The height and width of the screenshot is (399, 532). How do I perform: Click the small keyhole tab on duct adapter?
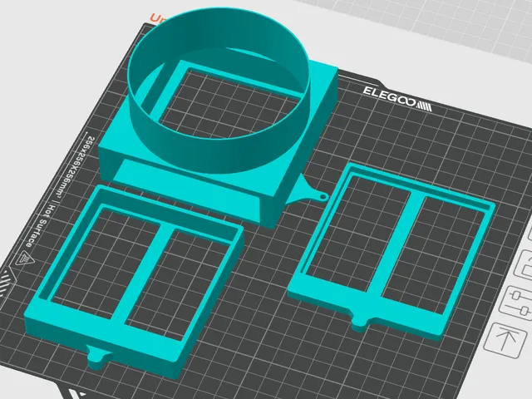pos(310,194)
